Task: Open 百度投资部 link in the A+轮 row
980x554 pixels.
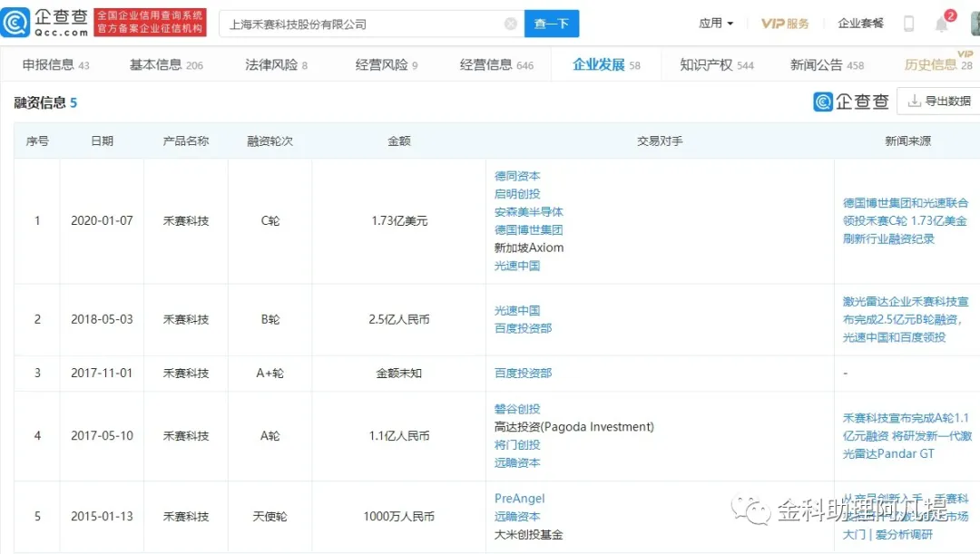Action: [524, 373]
